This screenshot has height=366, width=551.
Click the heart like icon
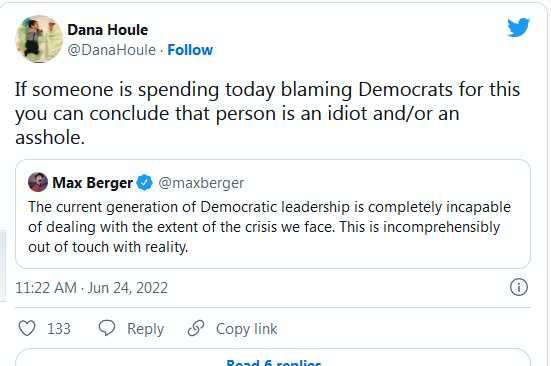tap(27, 328)
